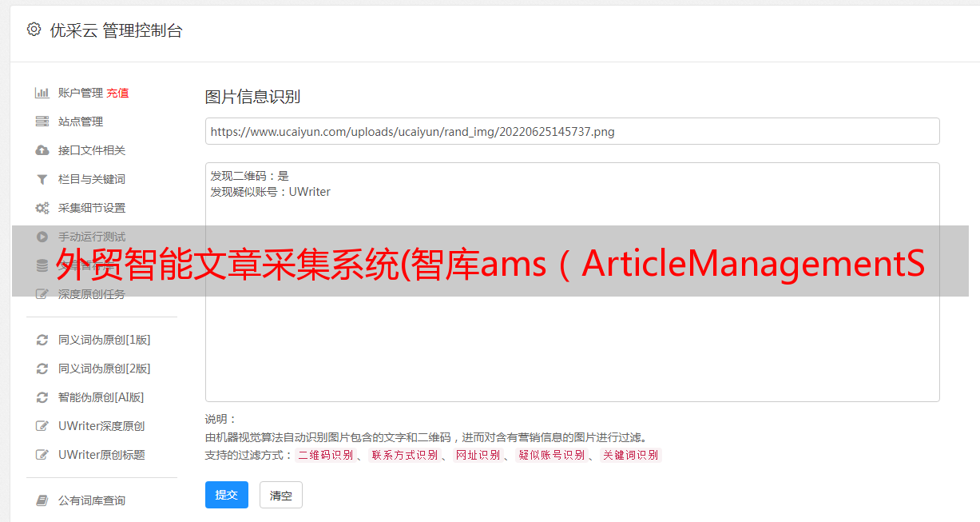Open the 同义词伪原创[2版] menu item

point(104,369)
